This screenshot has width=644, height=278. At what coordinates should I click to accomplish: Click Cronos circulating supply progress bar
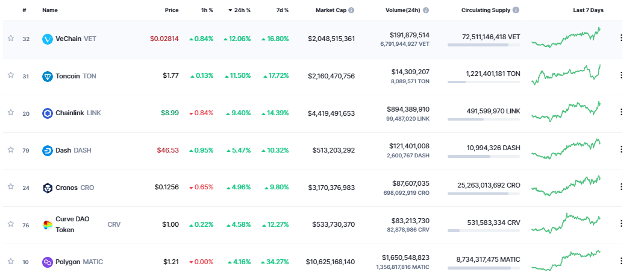point(483,194)
